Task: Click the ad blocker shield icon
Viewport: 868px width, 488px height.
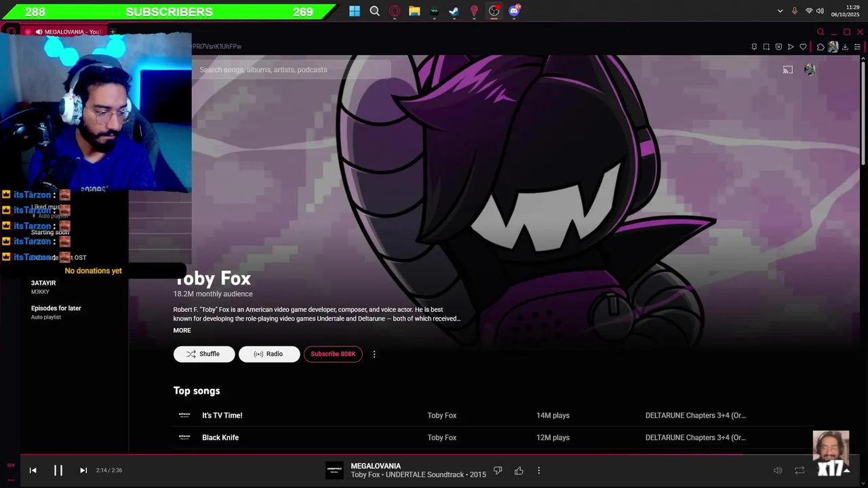Action: (778, 47)
